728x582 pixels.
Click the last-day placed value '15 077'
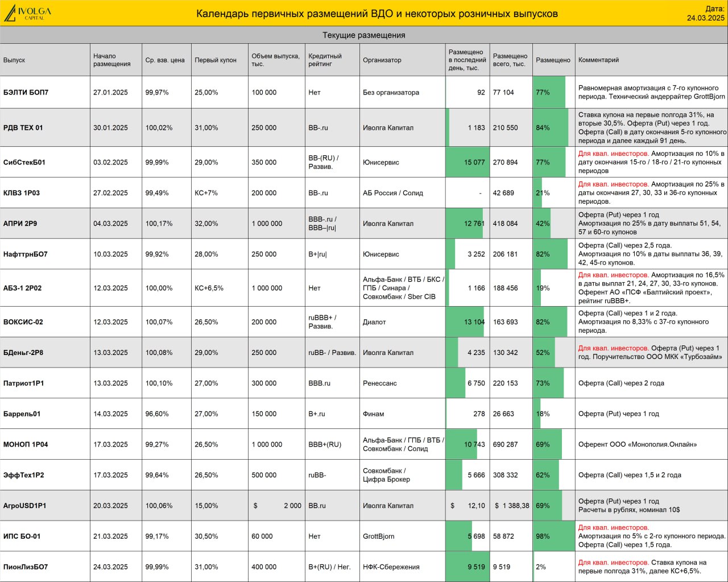coord(474,162)
